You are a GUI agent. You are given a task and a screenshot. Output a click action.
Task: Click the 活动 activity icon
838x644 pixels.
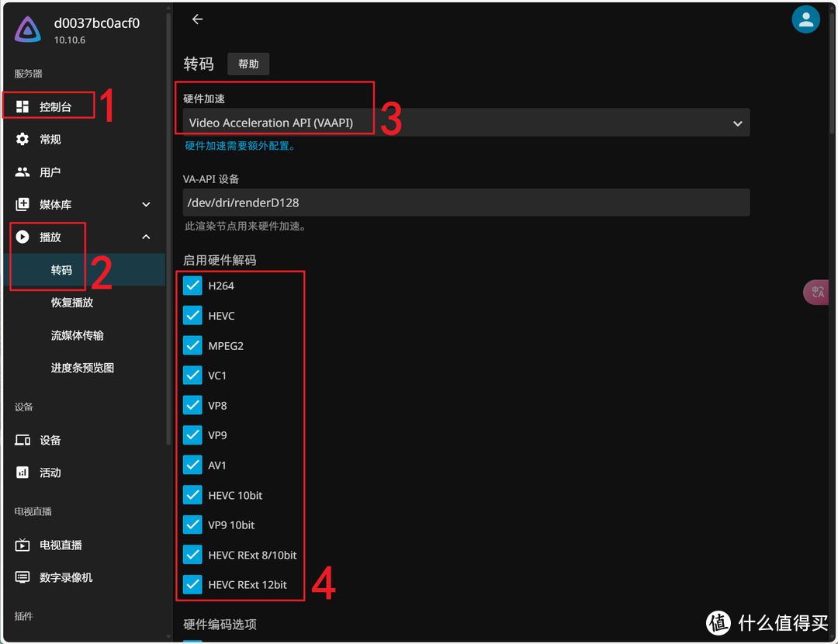pos(23,473)
